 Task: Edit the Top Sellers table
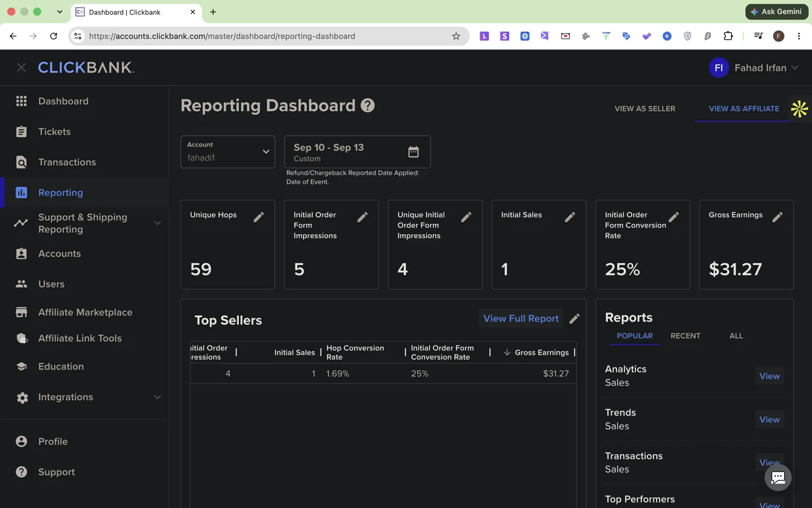(574, 318)
